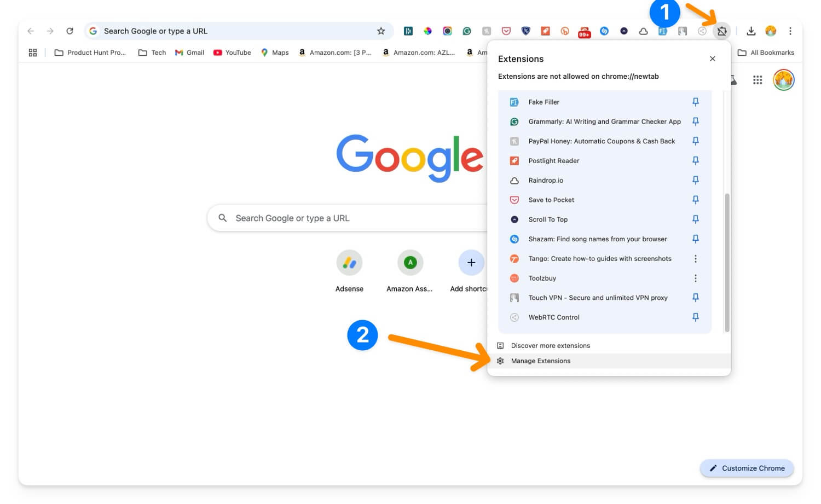Screen dimensions: 821x504
Task: Click the Postlight Reader rocket toolbar icon
Action: (545, 31)
